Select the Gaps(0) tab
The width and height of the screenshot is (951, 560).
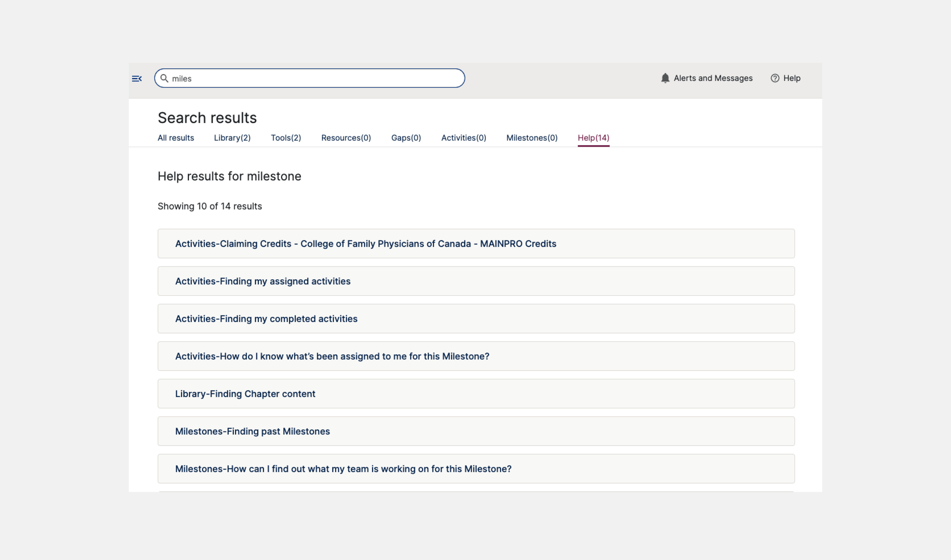coord(406,138)
